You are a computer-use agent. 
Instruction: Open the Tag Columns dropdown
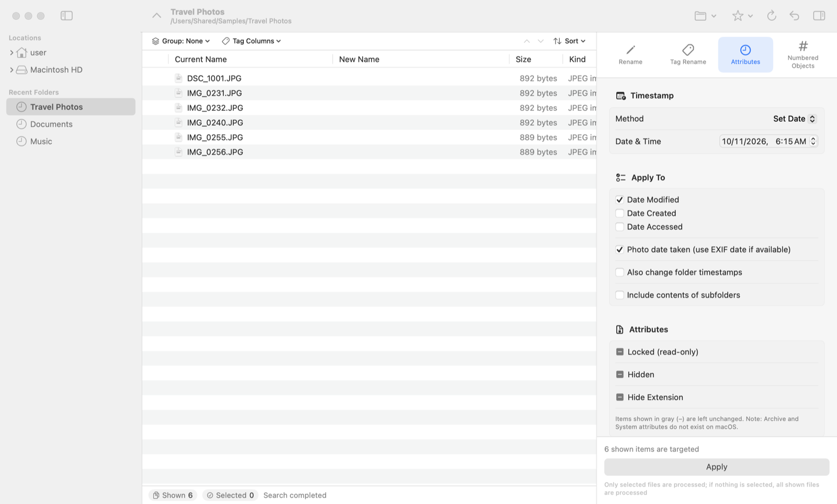(x=252, y=41)
